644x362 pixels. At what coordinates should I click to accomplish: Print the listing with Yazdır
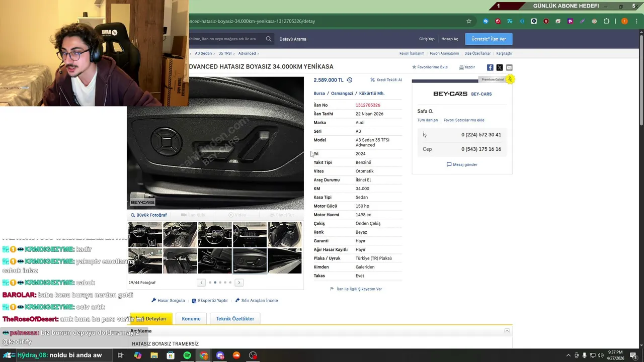[467, 67]
